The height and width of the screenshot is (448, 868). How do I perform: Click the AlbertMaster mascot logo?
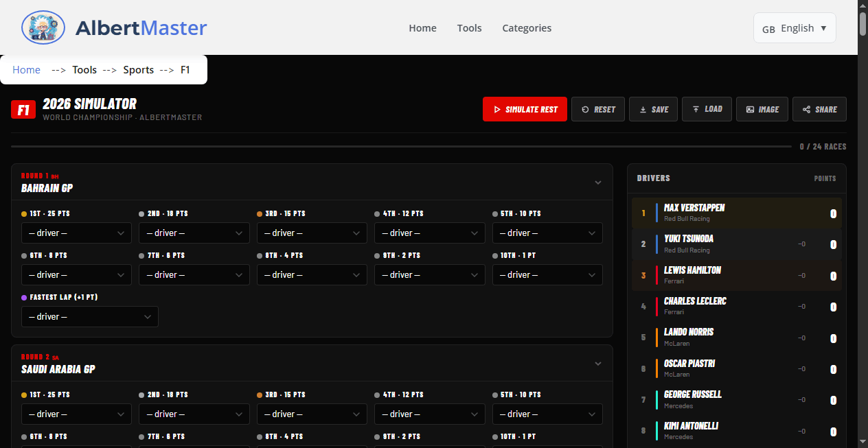point(43,27)
